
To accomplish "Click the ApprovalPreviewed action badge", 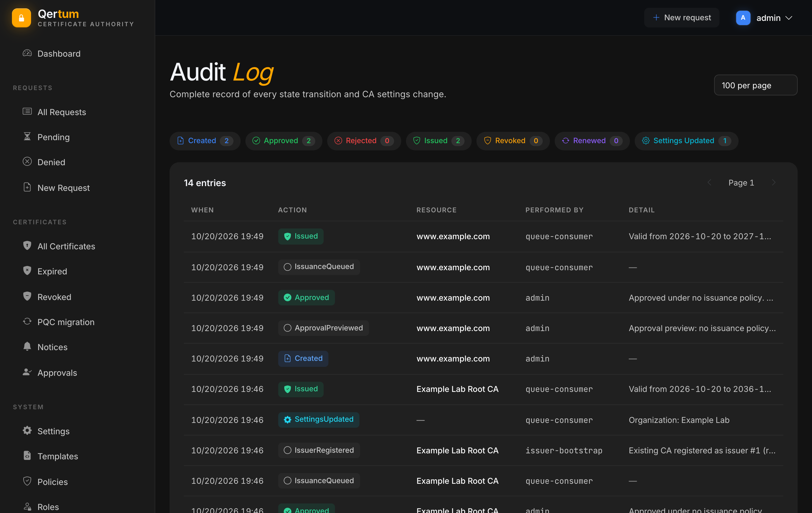I will [x=323, y=328].
